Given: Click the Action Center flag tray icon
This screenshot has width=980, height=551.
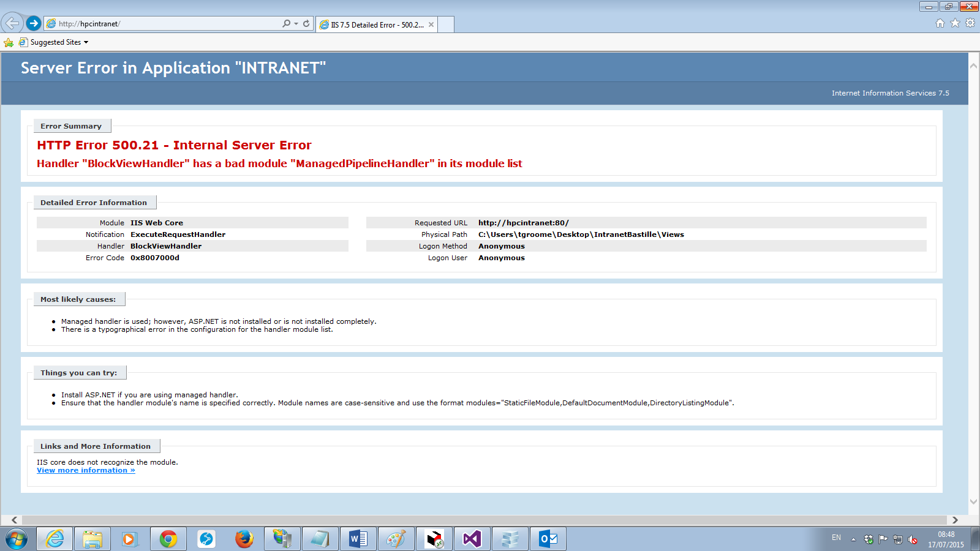Looking at the screenshot, I should 883,539.
